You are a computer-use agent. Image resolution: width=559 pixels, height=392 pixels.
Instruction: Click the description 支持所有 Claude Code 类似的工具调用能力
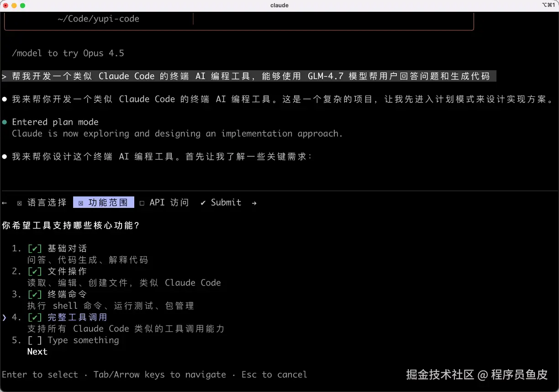[126, 328]
